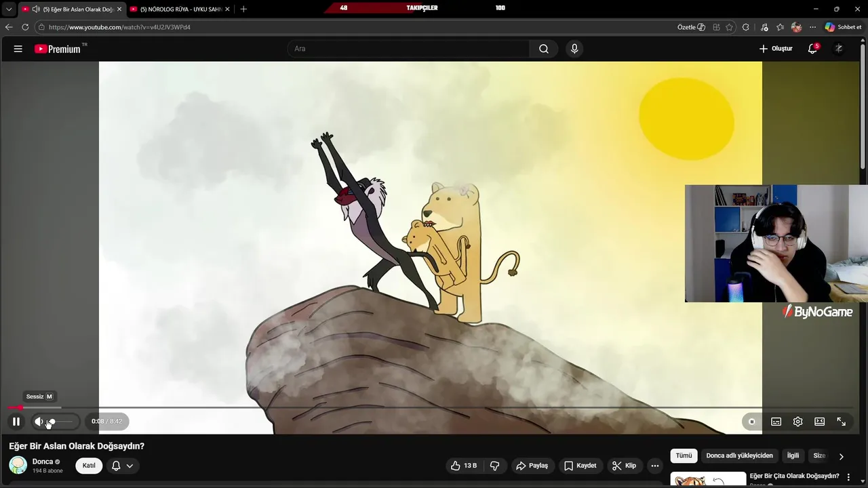
Task: Open the YouTube hamburger guide menu
Action: [x=18, y=49]
